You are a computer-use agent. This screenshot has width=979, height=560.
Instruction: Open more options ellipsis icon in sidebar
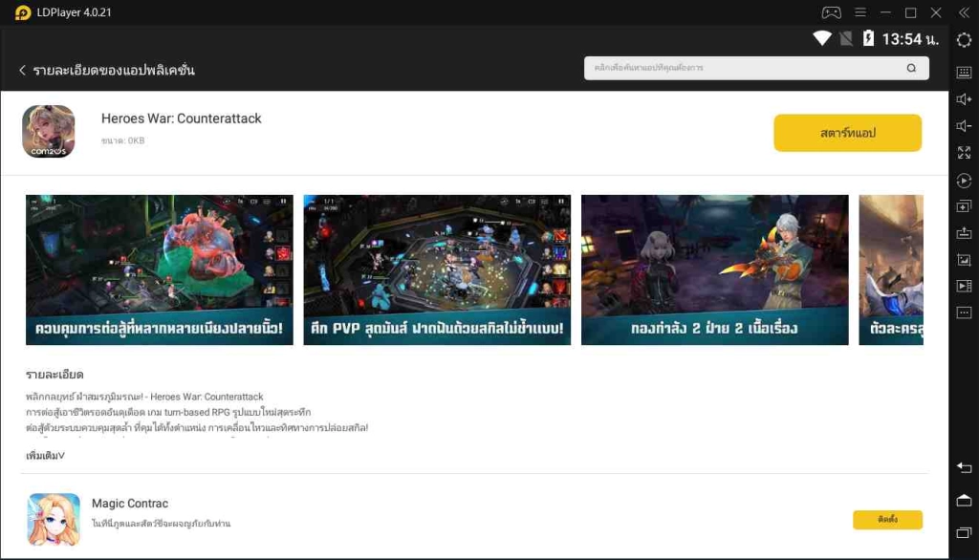point(964,312)
